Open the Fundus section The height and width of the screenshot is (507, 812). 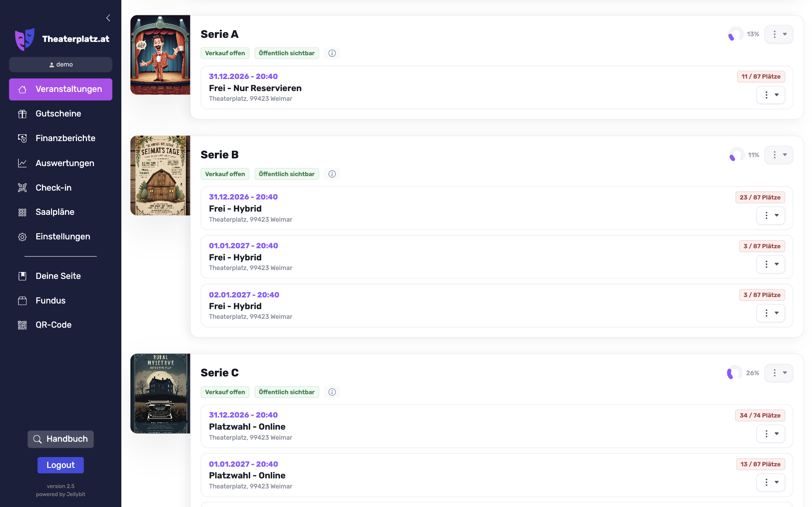click(60, 301)
